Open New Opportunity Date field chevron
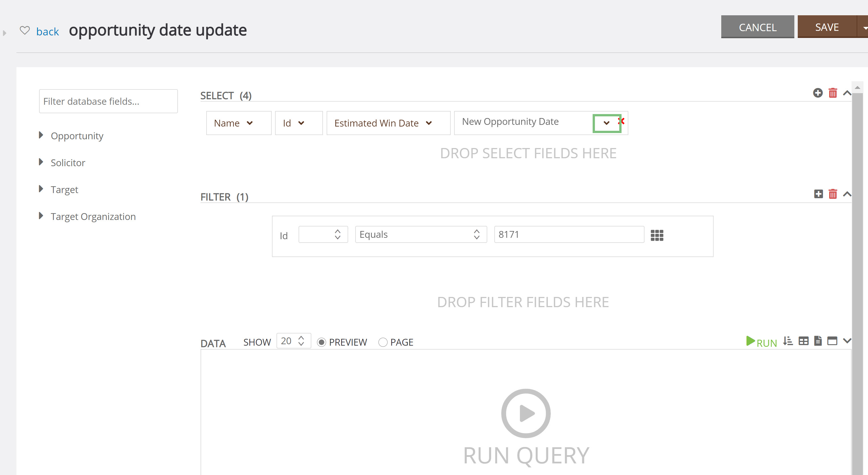This screenshot has width=868, height=475. tap(606, 123)
